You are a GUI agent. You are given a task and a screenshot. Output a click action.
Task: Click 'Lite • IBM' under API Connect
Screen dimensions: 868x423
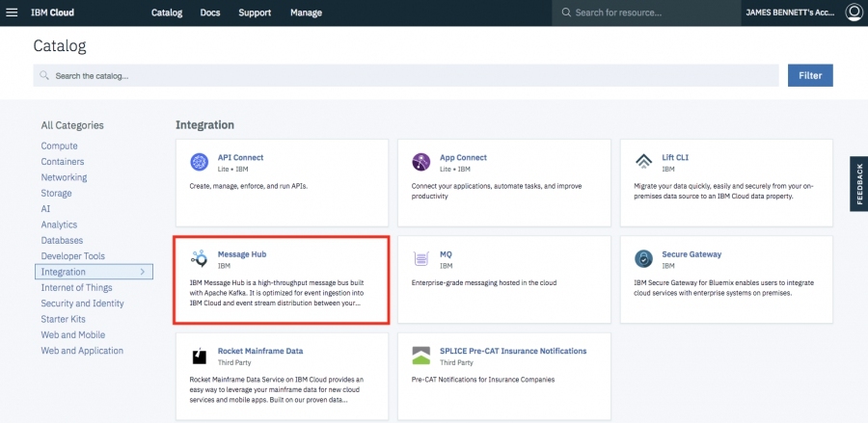[x=233, y=170]
